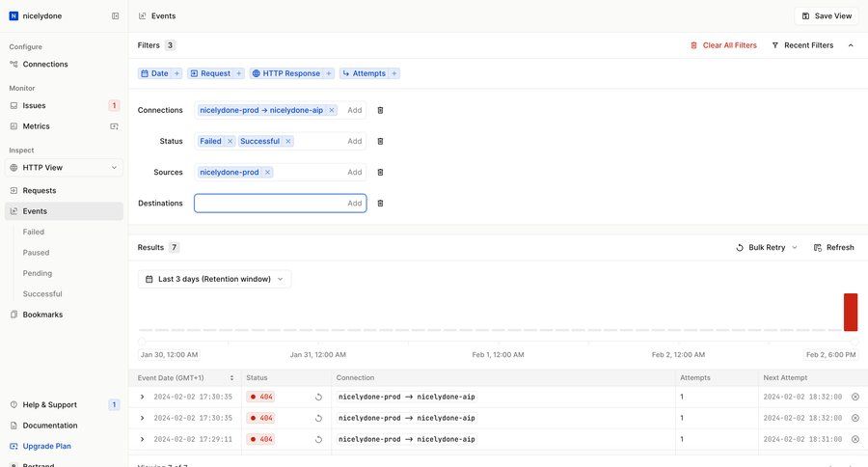Image resolution: width=868 pixels, height=467 pixels.
Task: Retry the first 404 event
Action: pyautogui.click(x=318, y=397)
